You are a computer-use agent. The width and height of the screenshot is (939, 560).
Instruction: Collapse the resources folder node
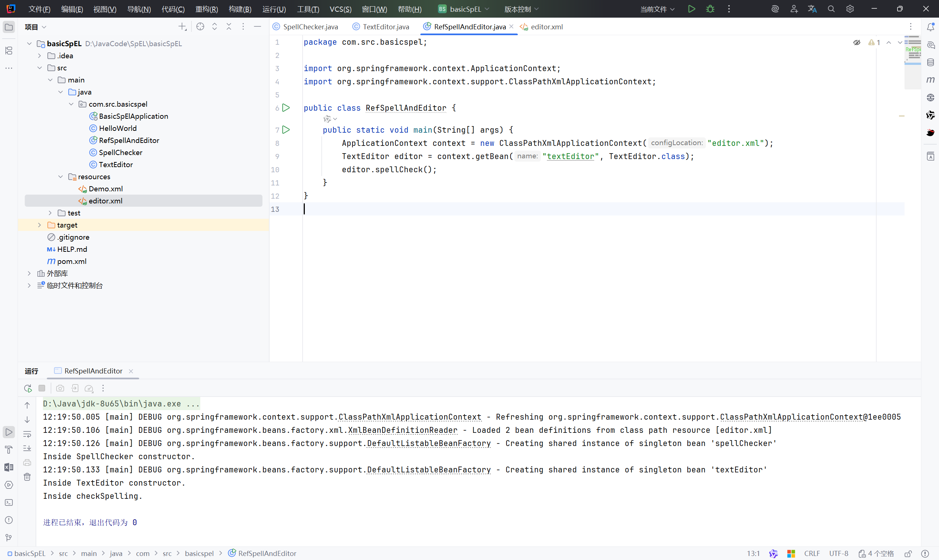(61, 177)
